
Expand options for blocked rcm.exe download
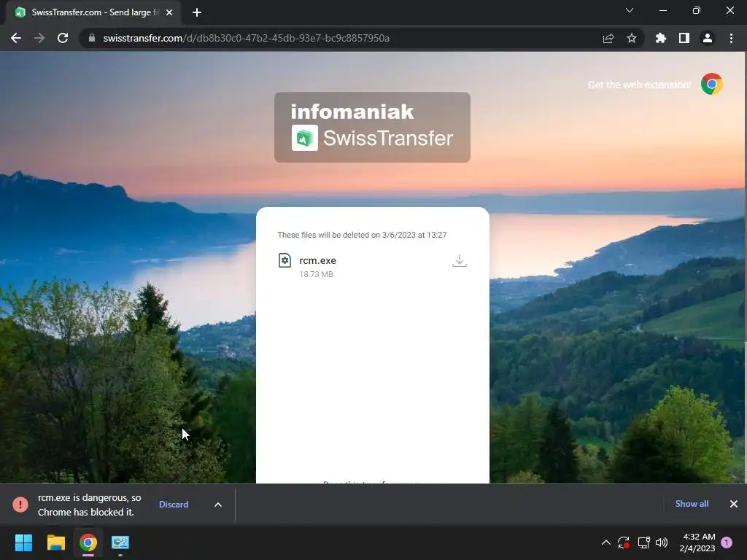[x=218, y=505]
